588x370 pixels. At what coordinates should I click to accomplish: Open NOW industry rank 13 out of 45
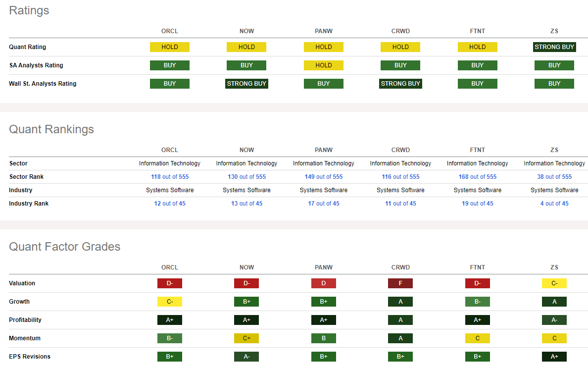point(247,204)
